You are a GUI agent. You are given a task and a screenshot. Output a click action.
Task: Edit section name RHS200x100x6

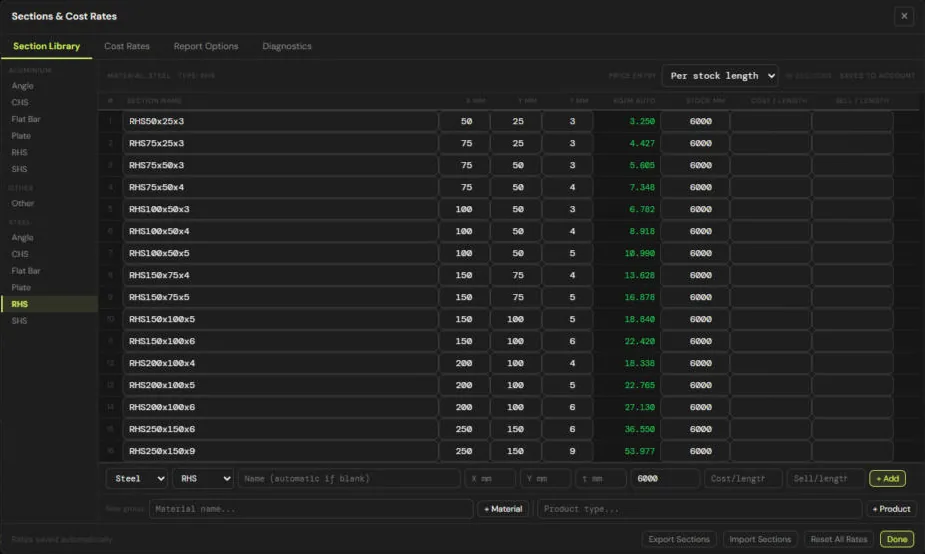[280, 407]
